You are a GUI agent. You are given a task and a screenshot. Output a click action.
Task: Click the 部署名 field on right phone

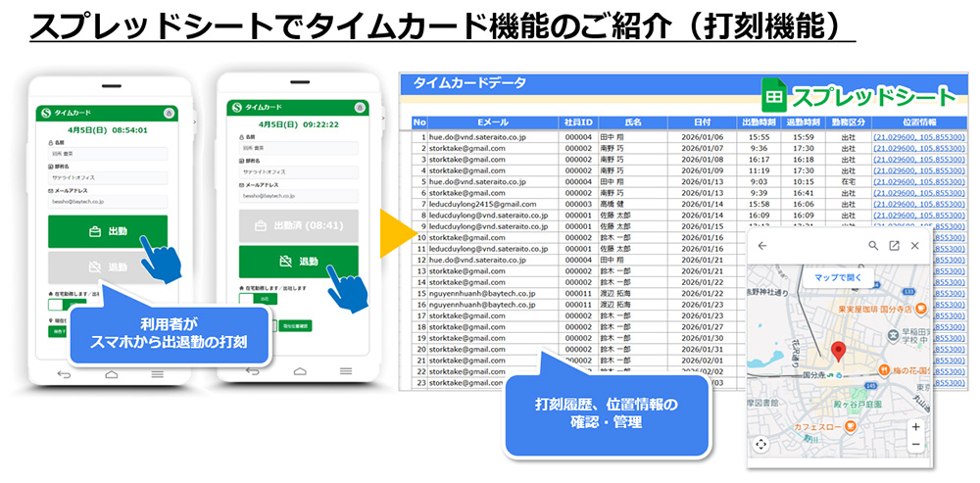tap(299, 171)
